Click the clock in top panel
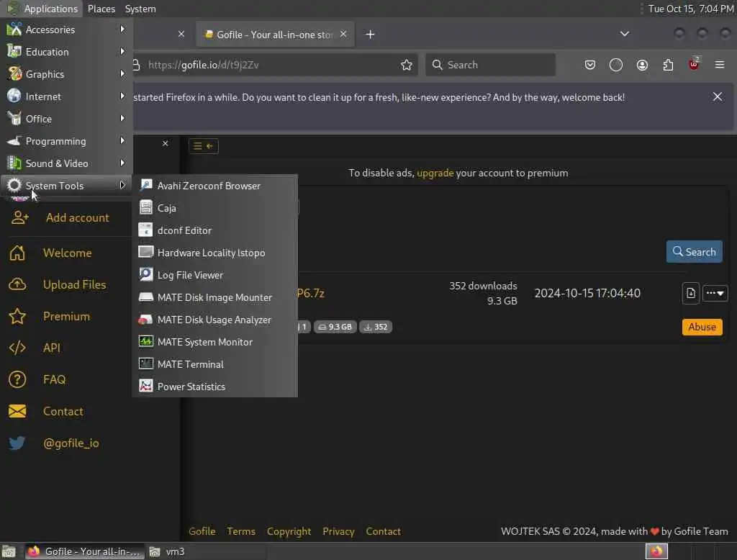737x560 pixels. pyautogui.click(x=690, y=9)
